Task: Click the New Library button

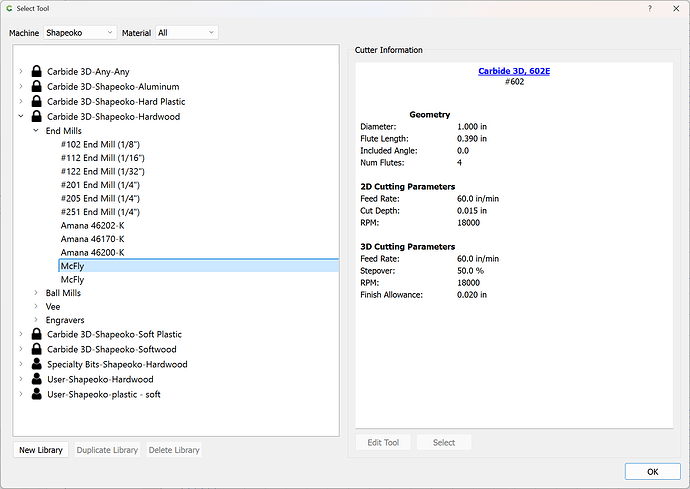Action: pyautogui.click(x=41, y=450)
